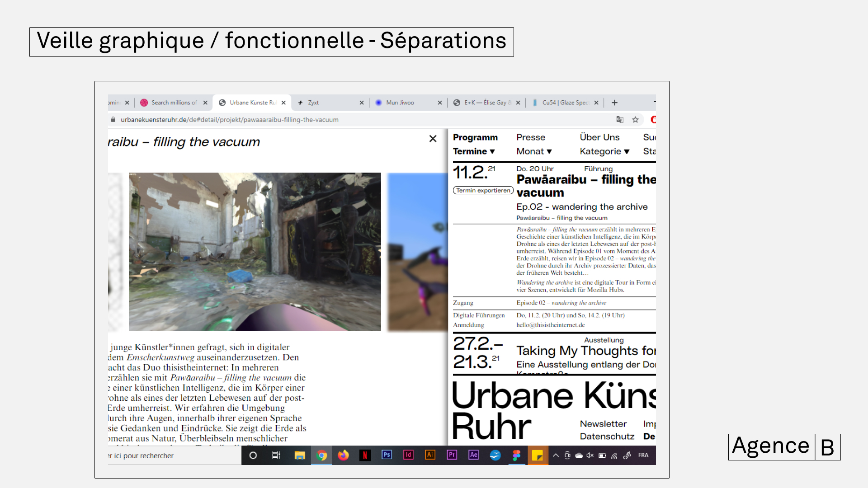868x488 pixels.
Task: Expand the Monat dropdown filter
Action: click(x=534, y=151)
